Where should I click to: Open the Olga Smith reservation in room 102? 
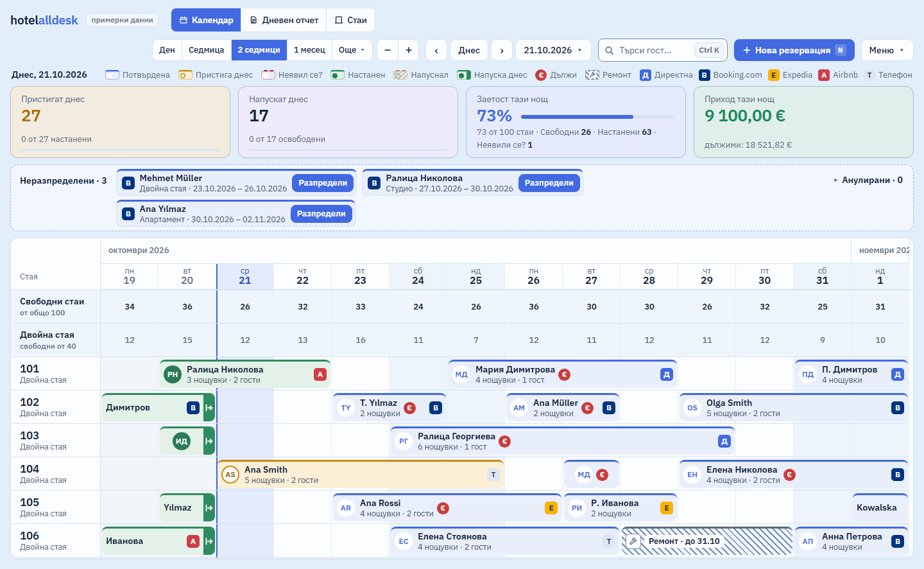point(794,408)
